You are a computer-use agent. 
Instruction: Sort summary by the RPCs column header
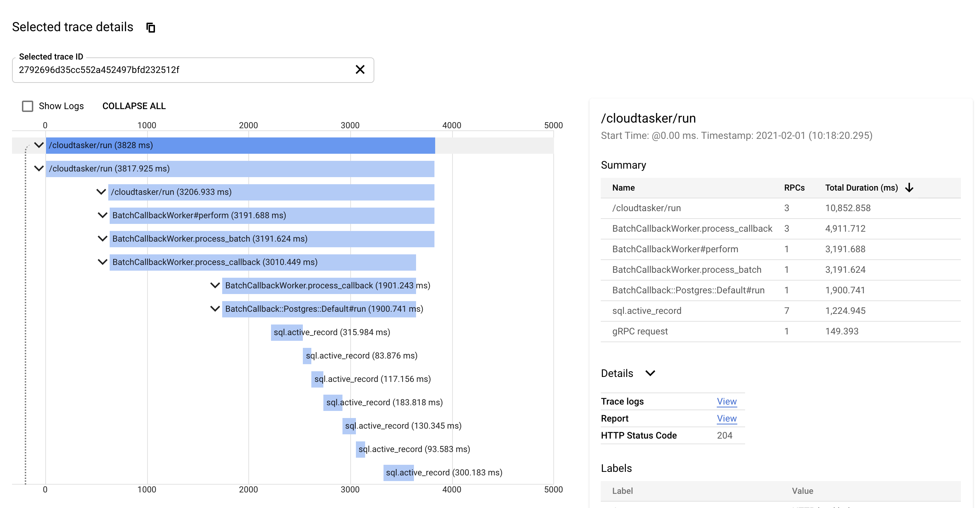(794, 188)
